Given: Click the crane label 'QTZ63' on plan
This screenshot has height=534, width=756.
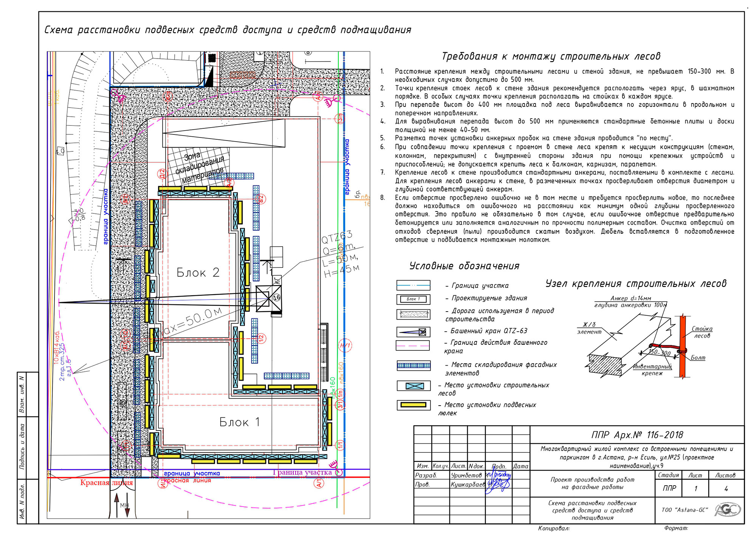Looking at the screenshot, I should (x=337, y=238).
